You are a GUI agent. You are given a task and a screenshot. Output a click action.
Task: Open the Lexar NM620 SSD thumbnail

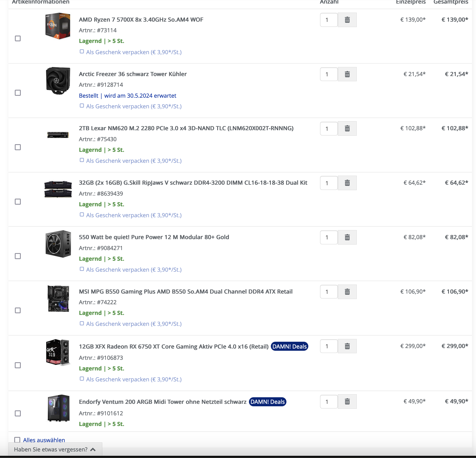[58, 135]
